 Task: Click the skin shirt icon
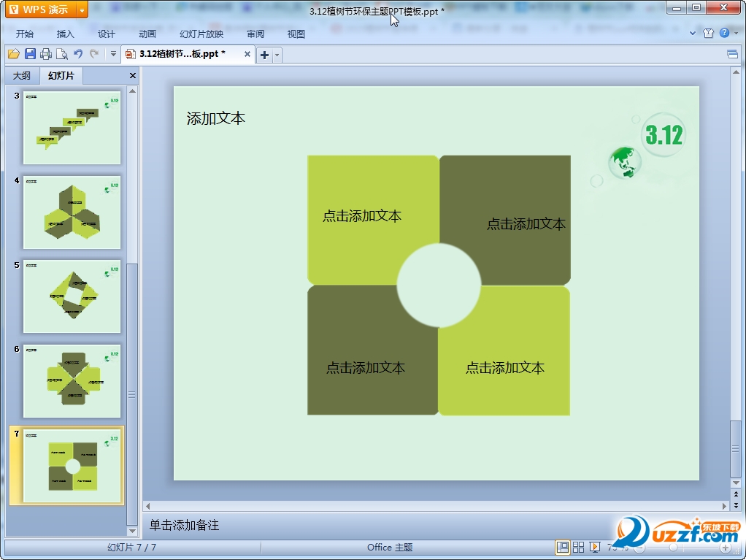coord(709,34)
